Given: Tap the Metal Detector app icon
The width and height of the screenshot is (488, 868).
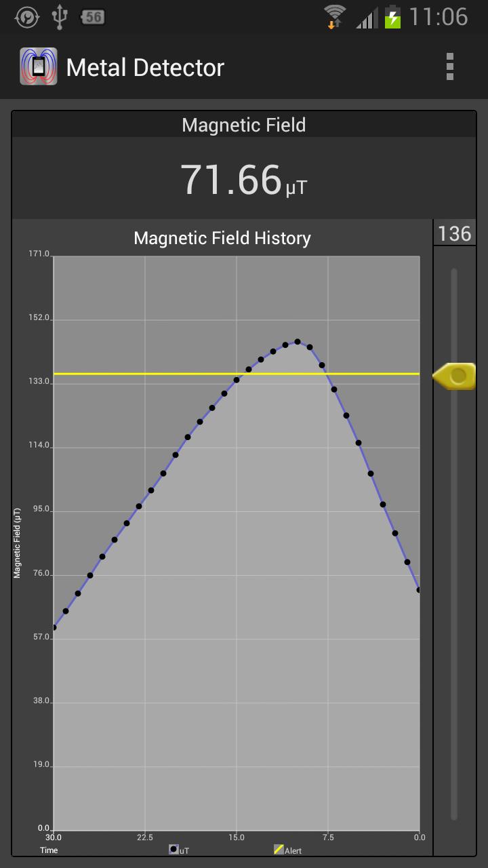Looking at the screenshot, I should coord(39,66).
